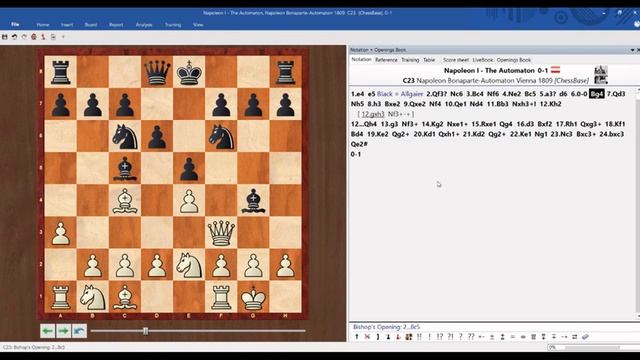The height and width of the screenshot is (360, 640).
Task: Click the save icon in quick access toolbar
Action: click(x=4, y=37)
